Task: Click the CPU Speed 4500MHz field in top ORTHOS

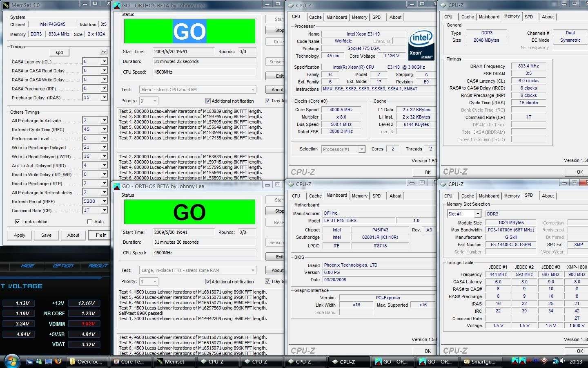Action: [205, 72]
